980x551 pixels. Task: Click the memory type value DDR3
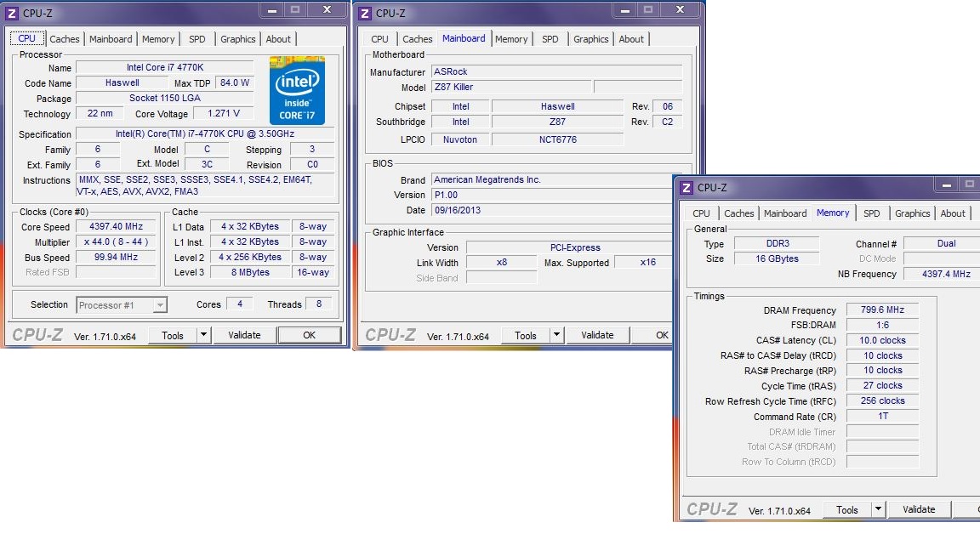coord(778,243)
